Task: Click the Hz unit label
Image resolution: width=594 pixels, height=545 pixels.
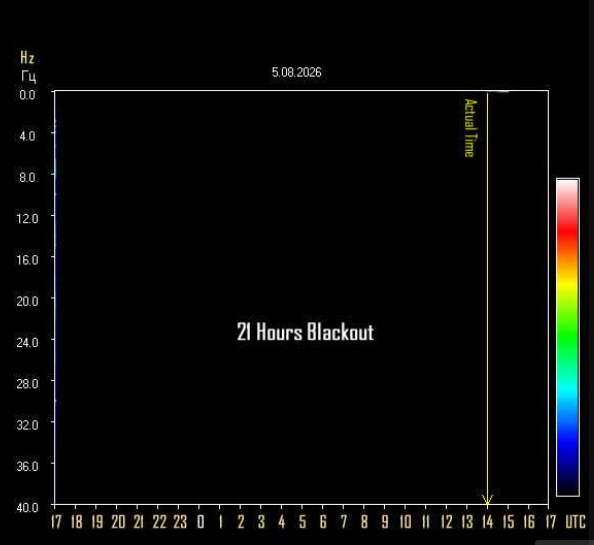Action: pyautogui.click(x=27, y=58)
